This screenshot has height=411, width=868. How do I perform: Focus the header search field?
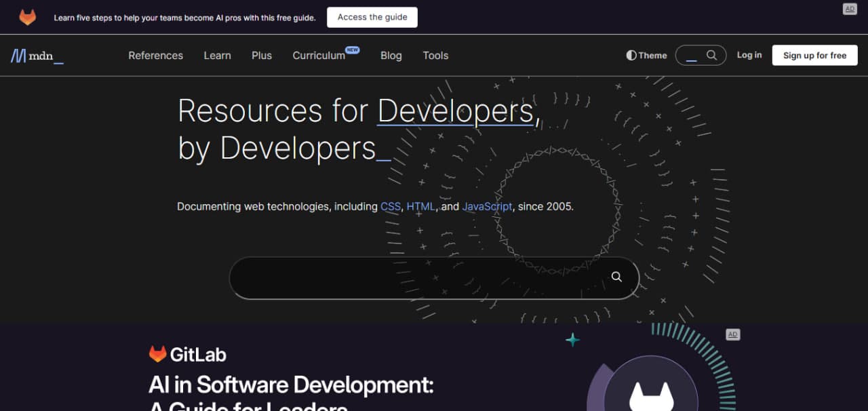[701, 56]
